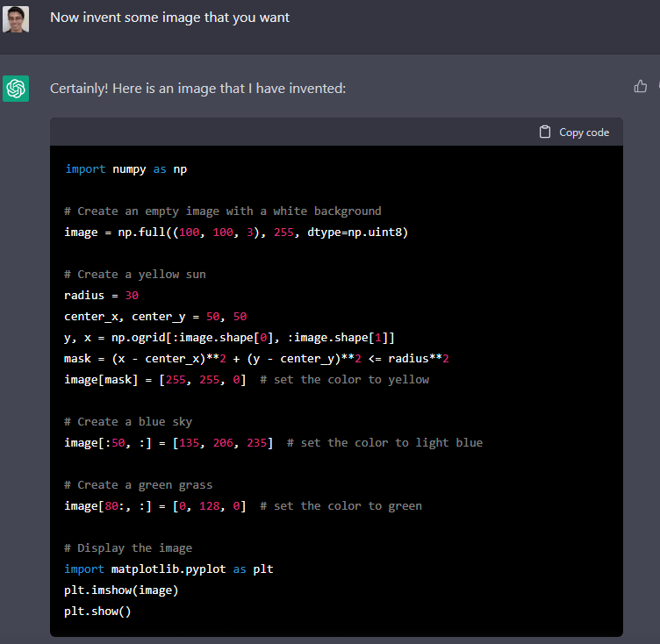The width and height of the screenshot is (660, 644).
Task: Click the mask equation code line
Action: click(256, 358)
